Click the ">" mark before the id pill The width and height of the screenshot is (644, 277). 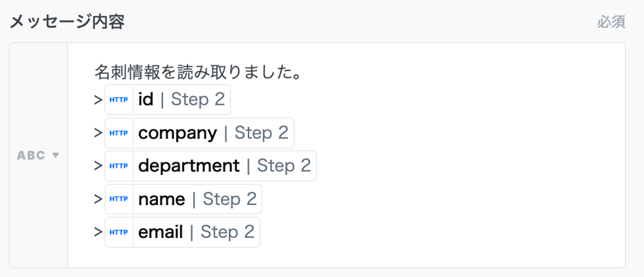tap(98, 100)
